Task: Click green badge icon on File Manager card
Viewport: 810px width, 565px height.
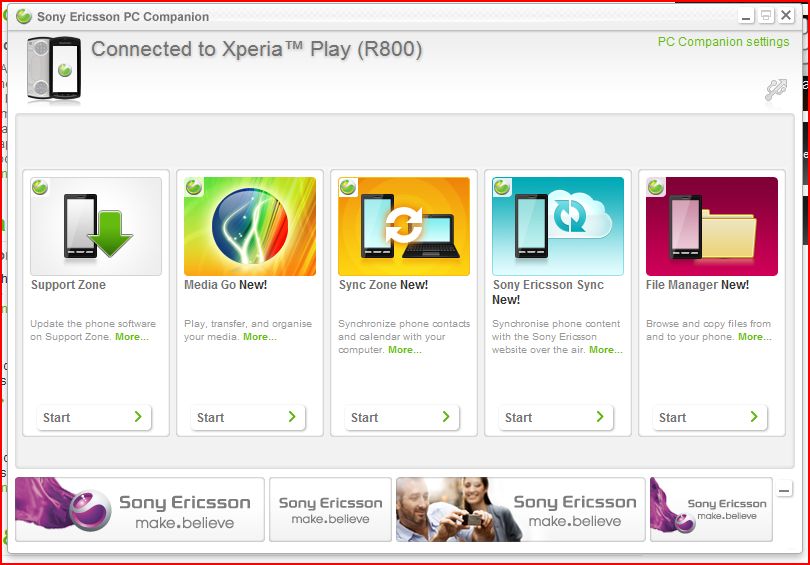Action: point(656,187)
